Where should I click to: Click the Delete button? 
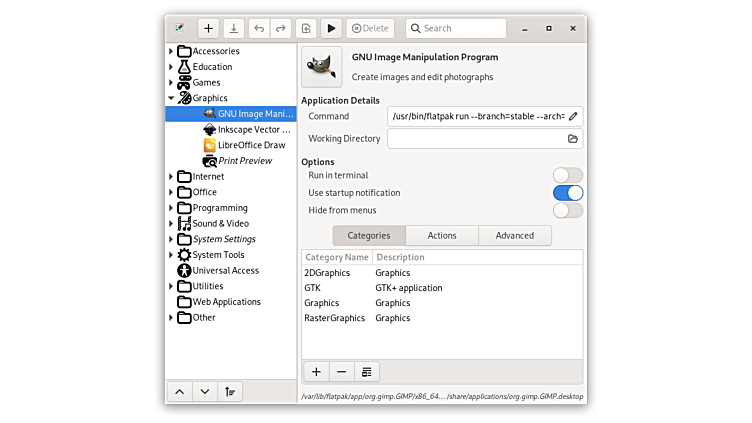coord(370,29)
